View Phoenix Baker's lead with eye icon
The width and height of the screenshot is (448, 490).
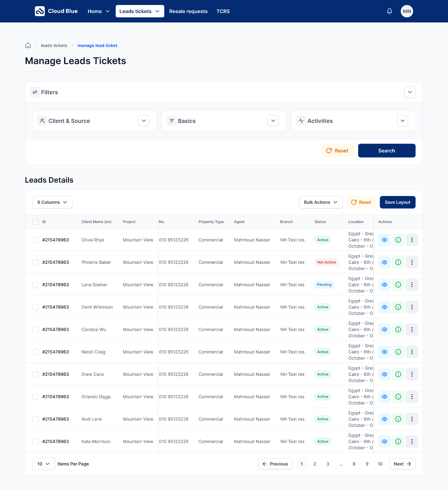pos(384,262)
